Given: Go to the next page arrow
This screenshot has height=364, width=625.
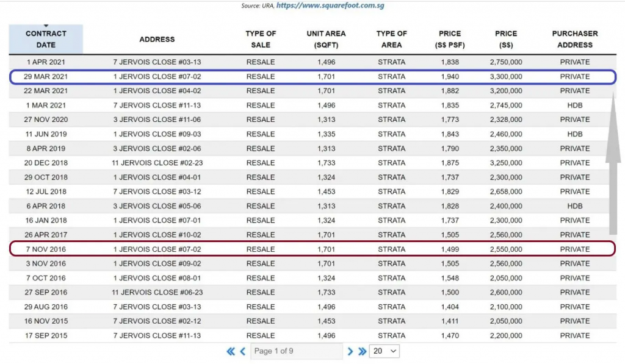Looking at the screenshot, I should tap(350, 351).
